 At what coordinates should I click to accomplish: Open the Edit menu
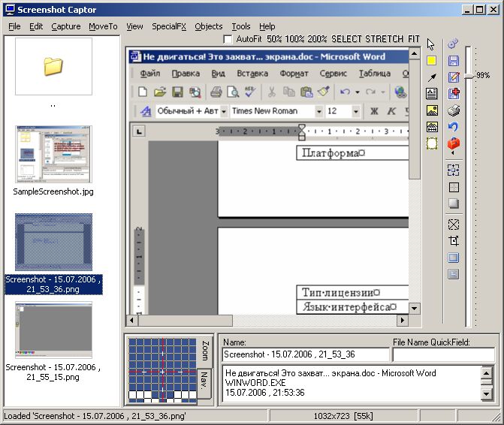tap(36, 26)
